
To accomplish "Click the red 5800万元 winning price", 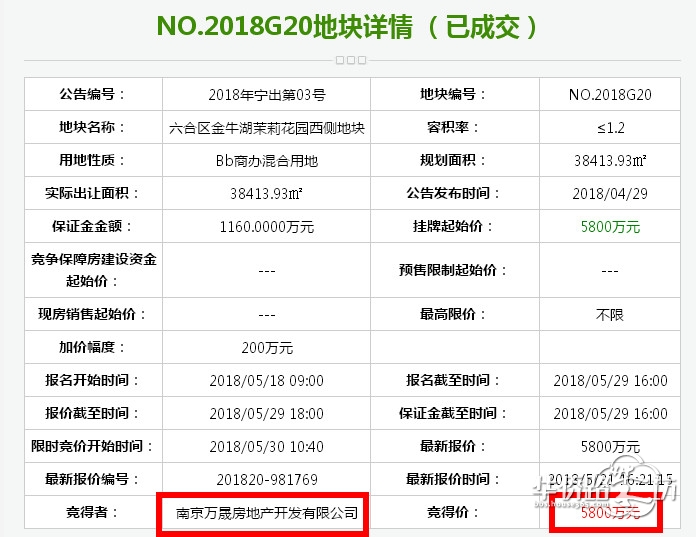I will tap(610, 513).
